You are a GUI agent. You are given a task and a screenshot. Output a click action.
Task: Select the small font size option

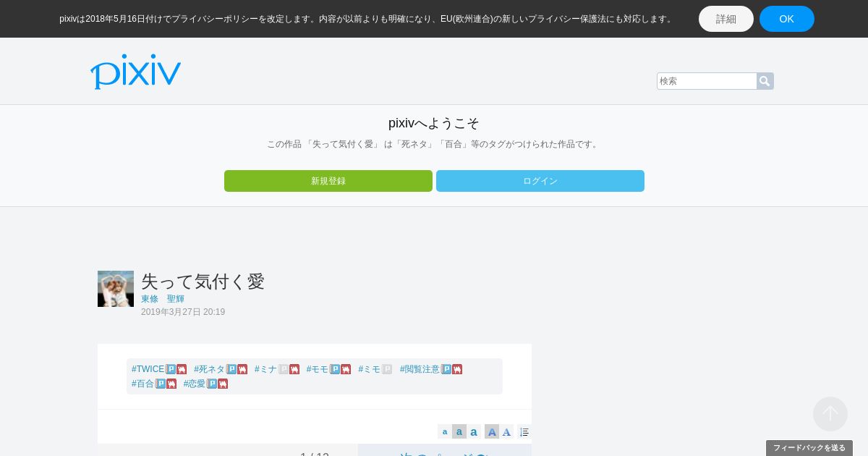(445, 432)
